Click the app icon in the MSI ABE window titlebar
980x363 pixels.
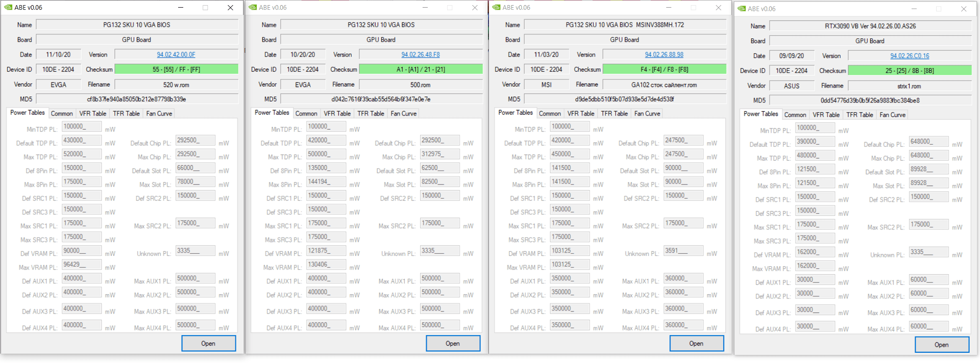pos(496,8)
